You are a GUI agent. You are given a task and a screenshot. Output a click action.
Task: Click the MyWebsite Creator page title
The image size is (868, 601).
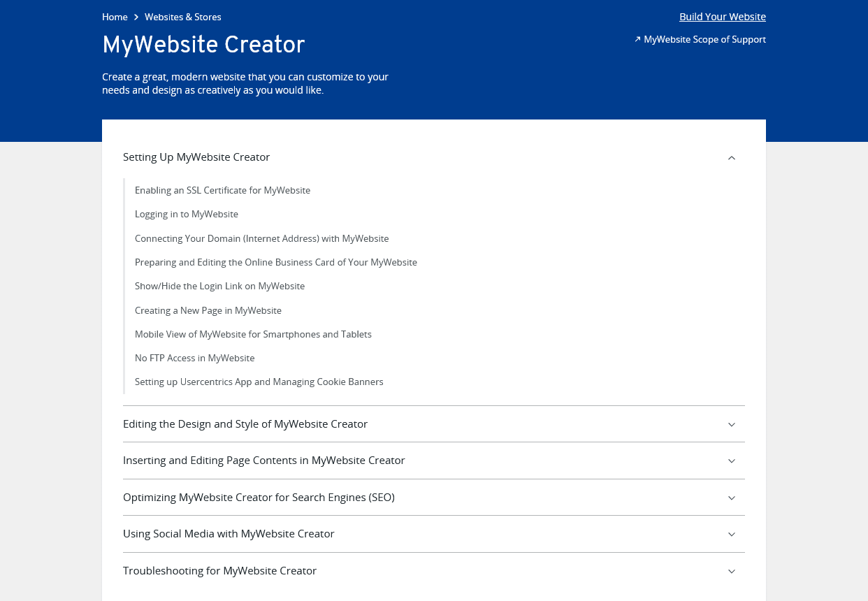click(203, 45)
